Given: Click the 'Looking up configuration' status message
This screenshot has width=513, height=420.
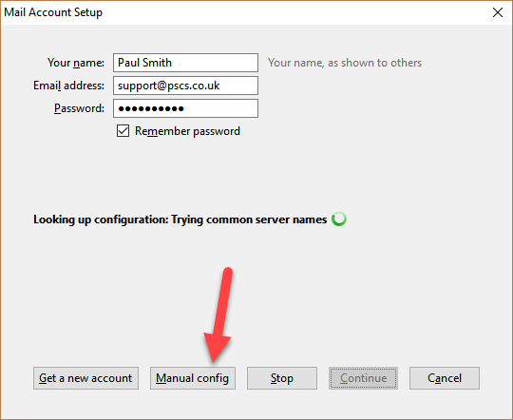Looking at the screenshot, I should click(180, 220).
